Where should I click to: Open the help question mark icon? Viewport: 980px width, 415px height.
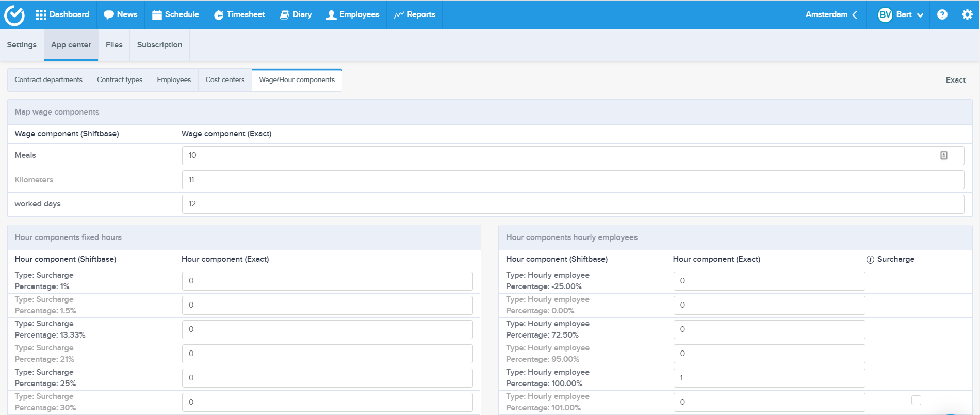[942, 14]
